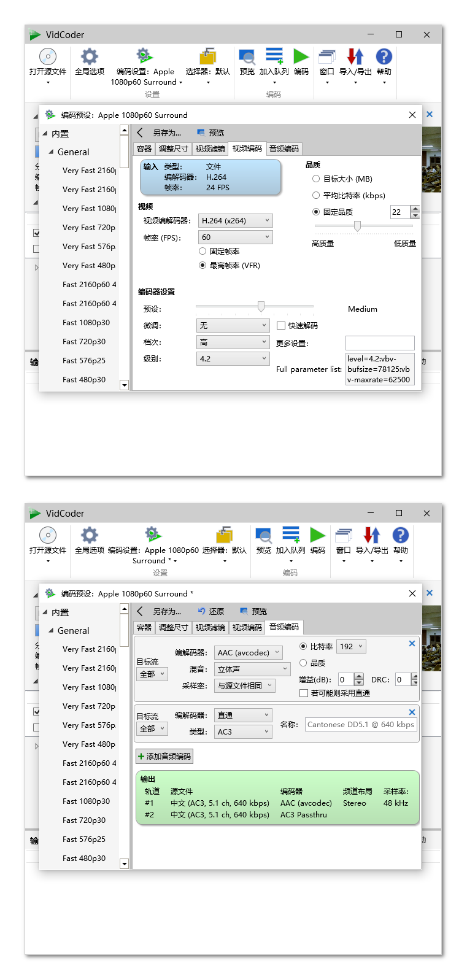Open 混音 dropdown showing 立体声
This screenshot has width=467, height=980.
[x=252, y=669]
